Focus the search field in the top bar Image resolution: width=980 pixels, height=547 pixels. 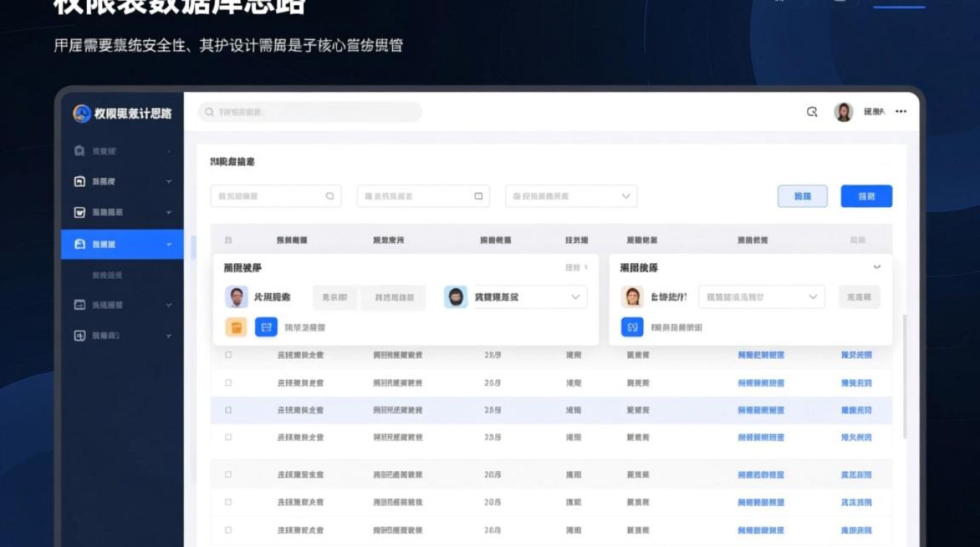pos(310,112)
